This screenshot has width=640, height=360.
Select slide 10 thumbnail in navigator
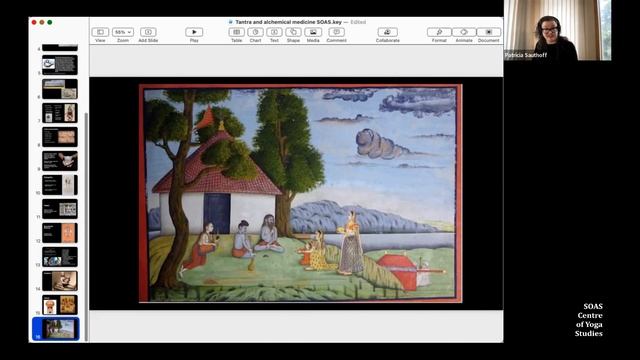[x=60, y=185]
